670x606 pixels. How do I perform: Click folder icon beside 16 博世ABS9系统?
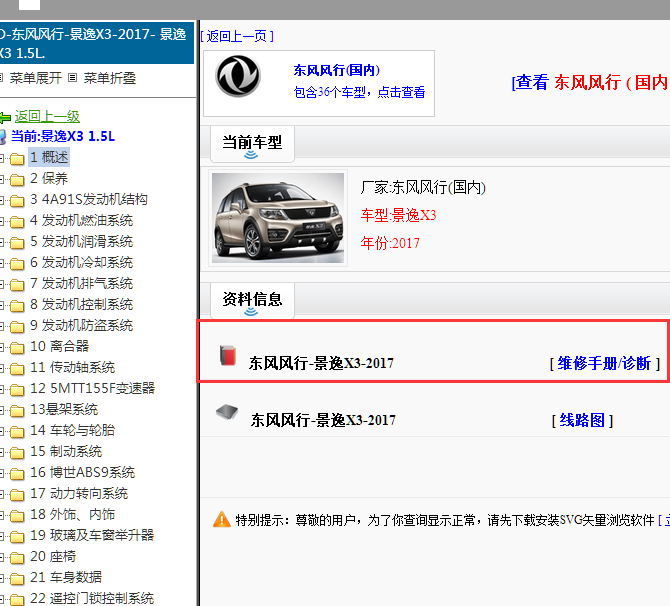click(x=17, y=474)
